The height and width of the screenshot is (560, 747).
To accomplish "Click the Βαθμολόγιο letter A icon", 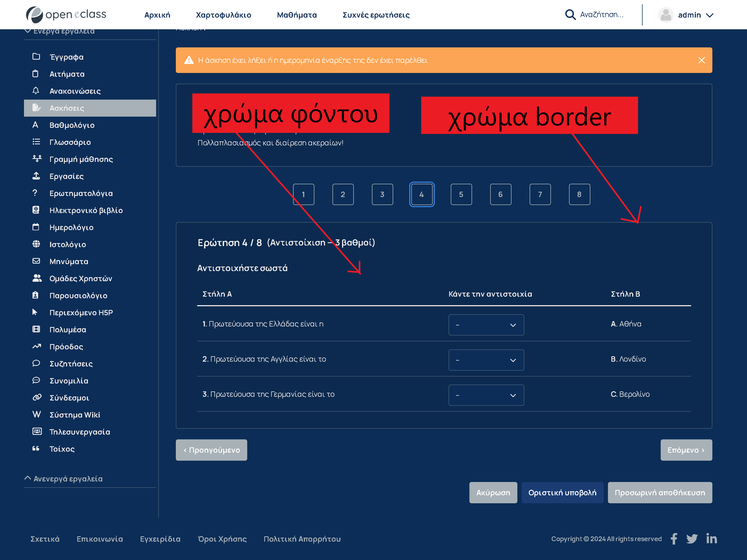I will click(35, 125).
